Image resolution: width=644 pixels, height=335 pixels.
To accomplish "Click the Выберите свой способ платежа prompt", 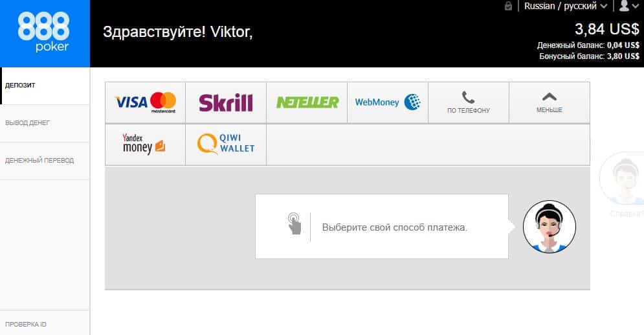I will click(395, 227).
